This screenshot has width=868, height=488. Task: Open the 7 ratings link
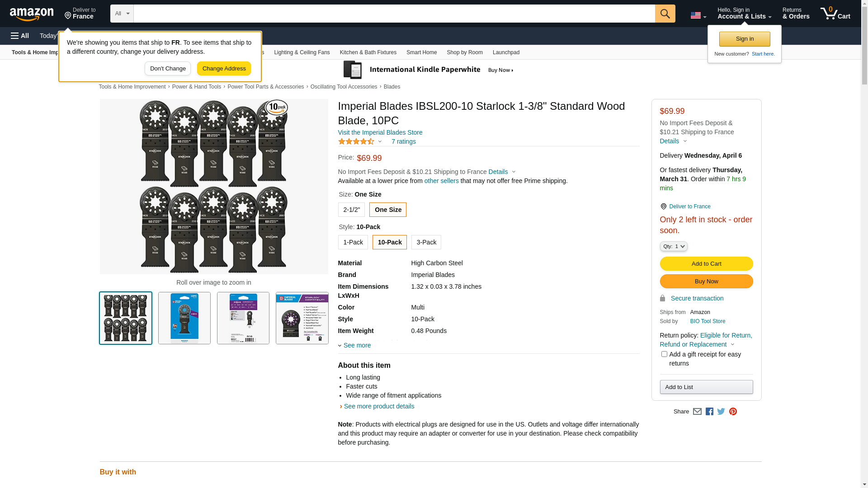(403, 141)
